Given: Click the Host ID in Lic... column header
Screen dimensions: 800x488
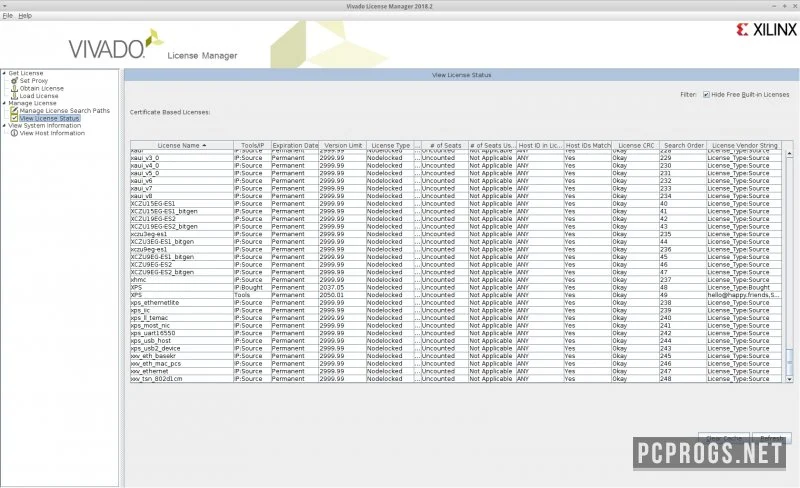Looking at the screenshot, I should (x=540, y=145).
